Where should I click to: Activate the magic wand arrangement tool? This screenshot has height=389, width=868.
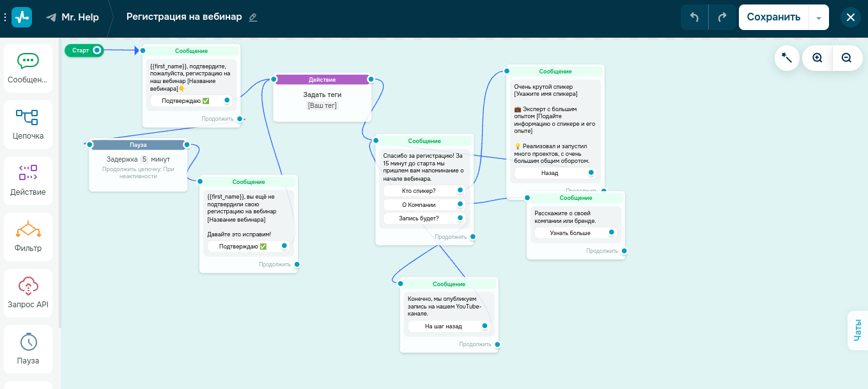tap(787, 57)
